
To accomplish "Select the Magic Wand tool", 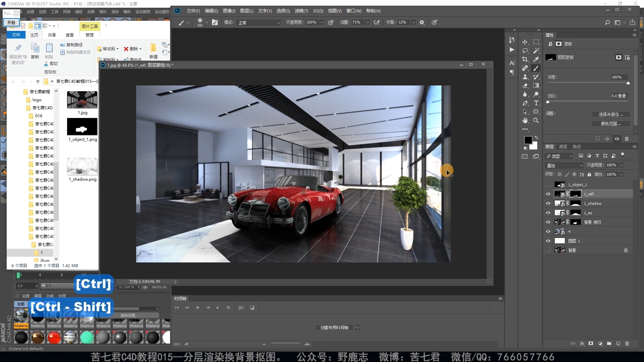I will (536, 51).
